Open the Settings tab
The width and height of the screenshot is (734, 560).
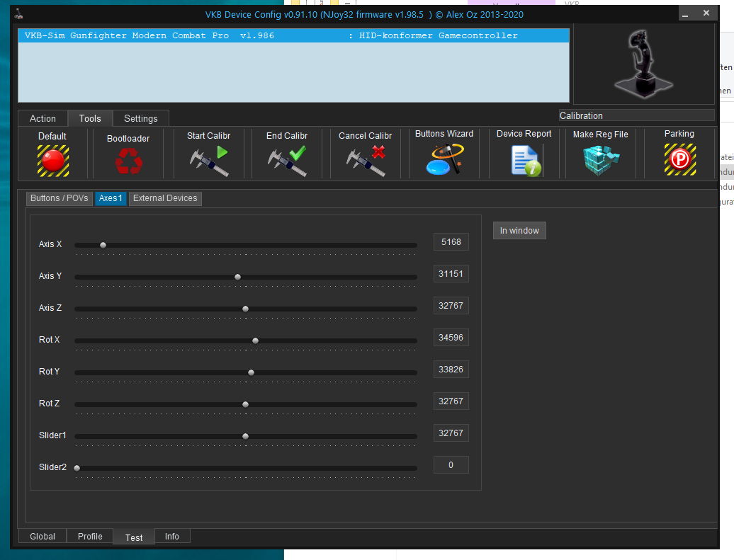point(140,118)
